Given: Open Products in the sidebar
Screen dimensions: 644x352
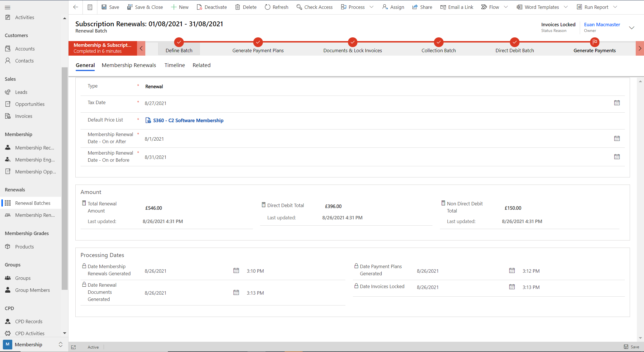Looking at the screenshot, I should 31,247.
